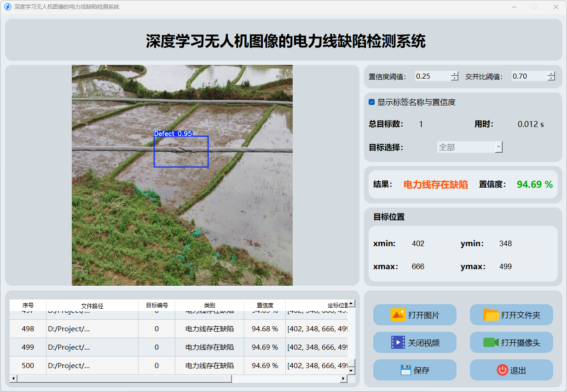Click the picture icon on 打开图片 button
This screenshot has width=567, height=392.
point(398,315)
